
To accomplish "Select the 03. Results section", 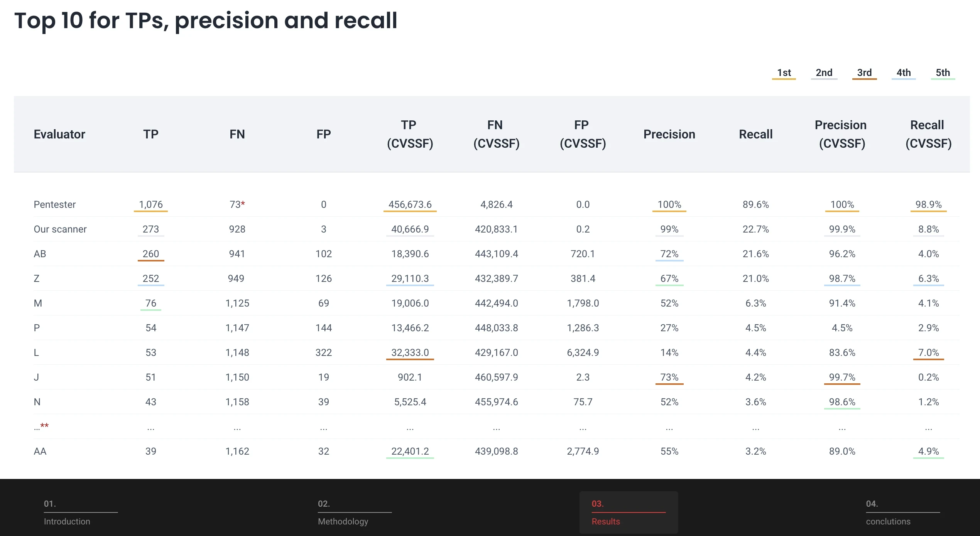I will coord(629,512).
